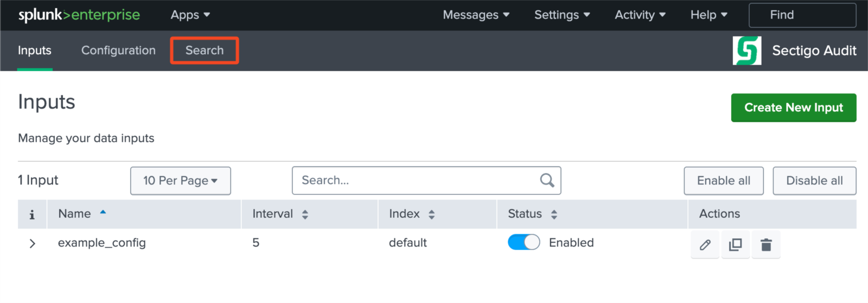Click the clone icon for example_config

(735, 245)
